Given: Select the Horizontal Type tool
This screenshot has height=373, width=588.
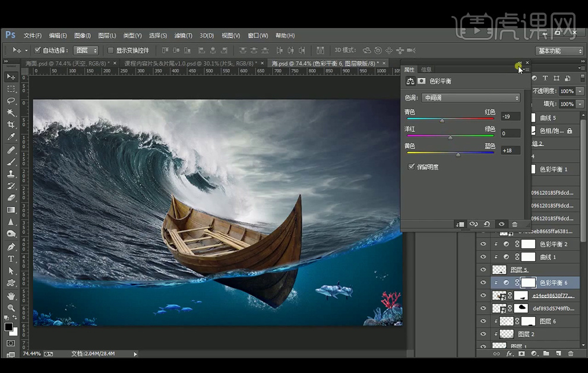Looking at the screenshot, I should [11, 258].
